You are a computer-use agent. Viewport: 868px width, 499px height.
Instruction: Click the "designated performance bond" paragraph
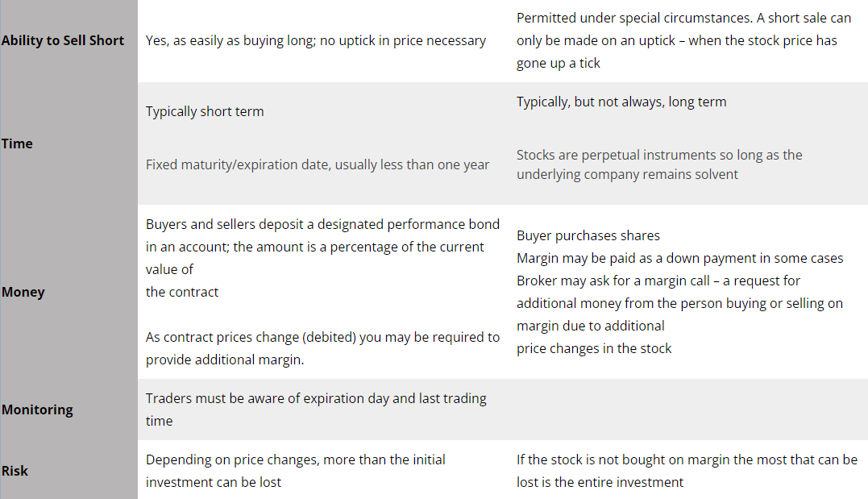tap(322, 247)
